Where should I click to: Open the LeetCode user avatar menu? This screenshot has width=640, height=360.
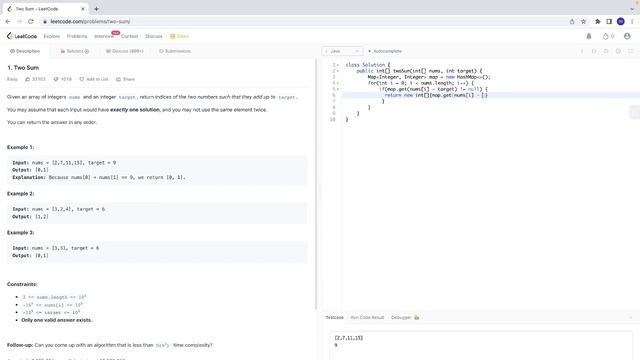pyautogui.click(x=627, y=36)
